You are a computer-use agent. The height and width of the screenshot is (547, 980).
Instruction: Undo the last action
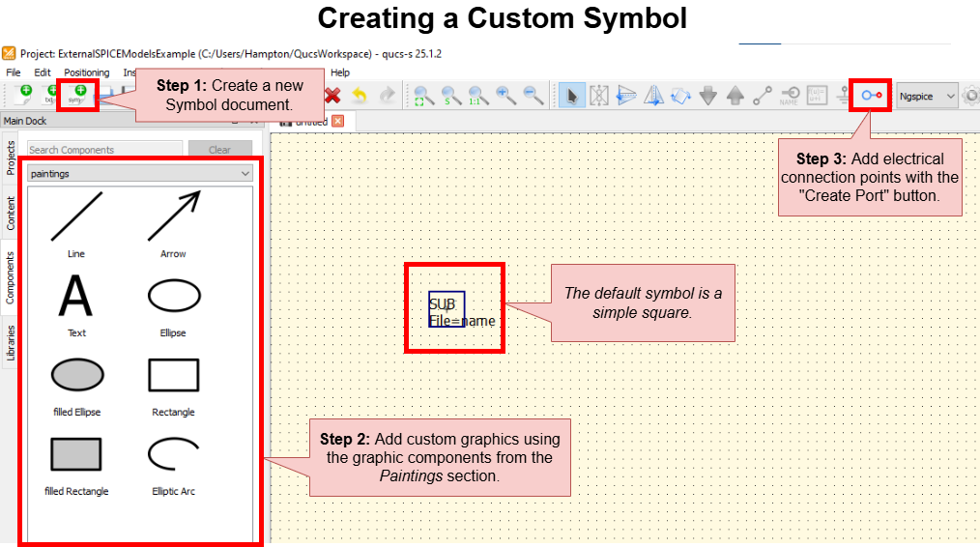point(360,96)
